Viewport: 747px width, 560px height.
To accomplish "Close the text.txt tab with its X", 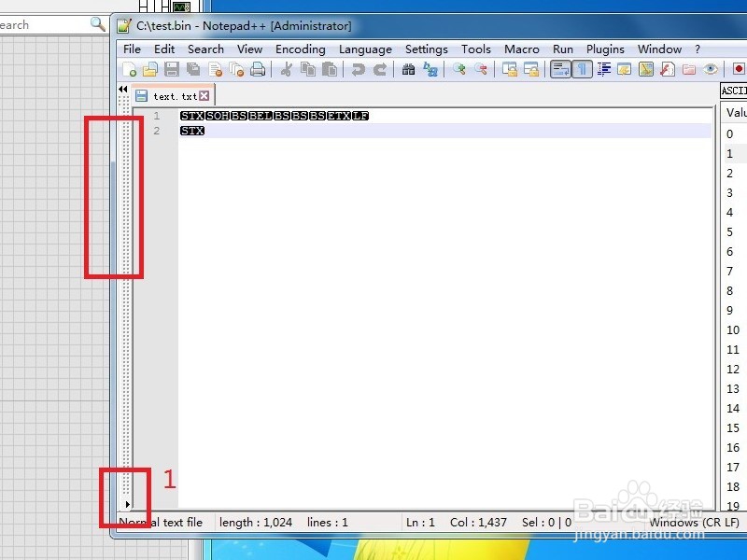I will 204,96.
